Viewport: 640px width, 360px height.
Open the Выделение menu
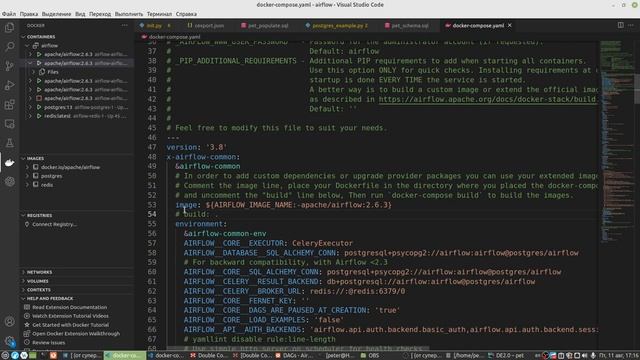[56, 14]
